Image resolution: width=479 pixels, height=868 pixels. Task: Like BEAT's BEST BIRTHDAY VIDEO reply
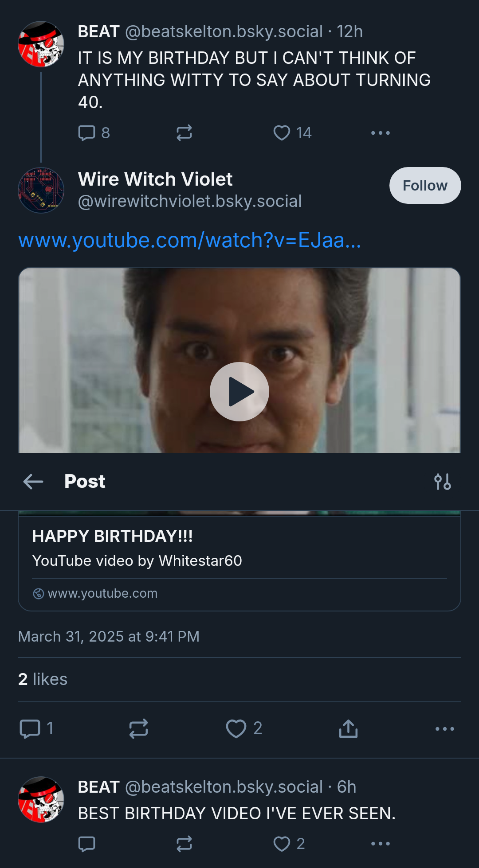(x=289, y=844)
